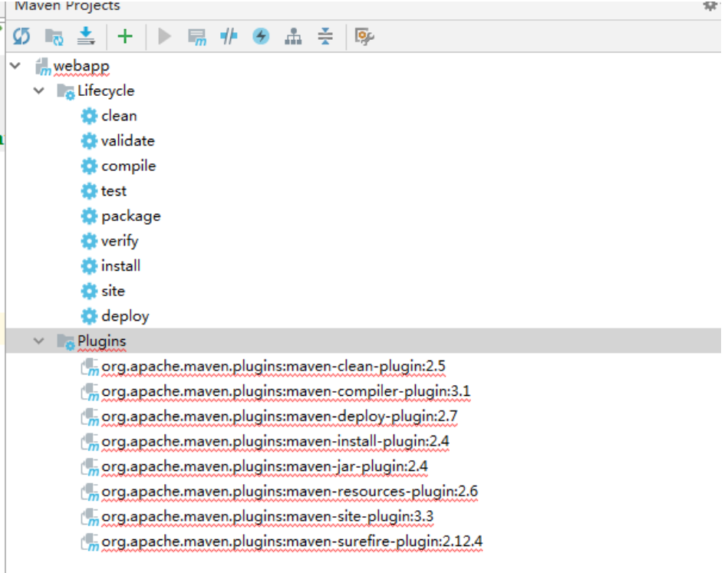The height and width of the screenshot is (573, 728).
Task: Select maven-deploy-plugin:2.7 entry
Action: coord(279,417)
